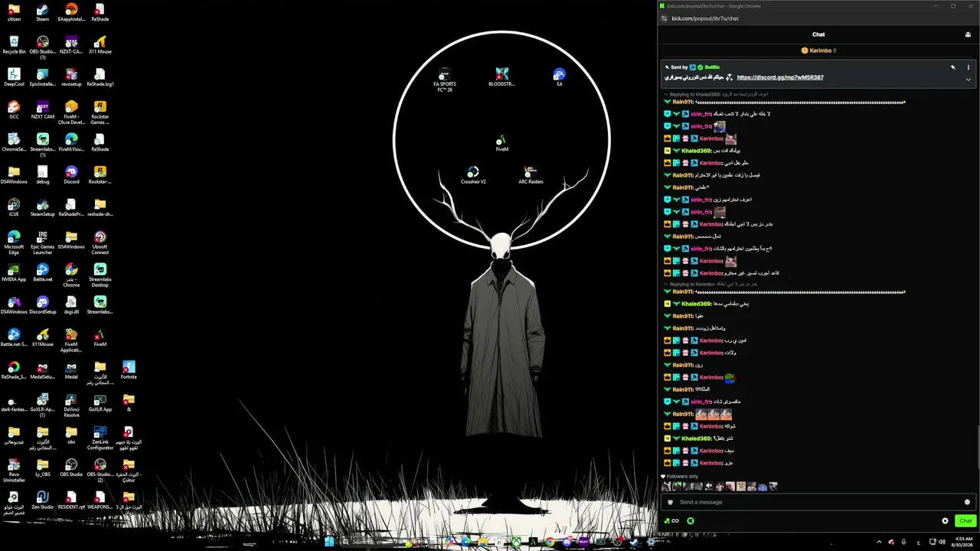Select the GoXLR App desktop icon

[100, 403]
